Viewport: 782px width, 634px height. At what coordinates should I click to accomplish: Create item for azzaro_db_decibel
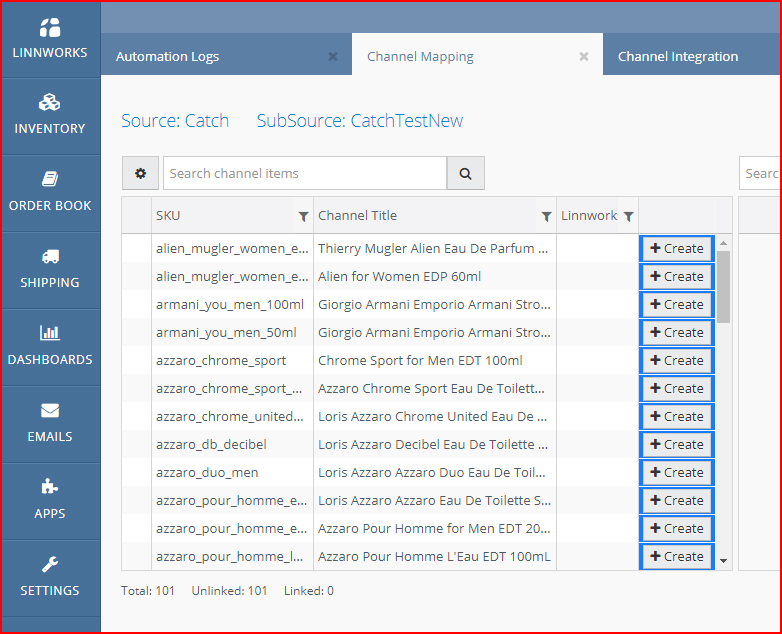pos(677,444)
